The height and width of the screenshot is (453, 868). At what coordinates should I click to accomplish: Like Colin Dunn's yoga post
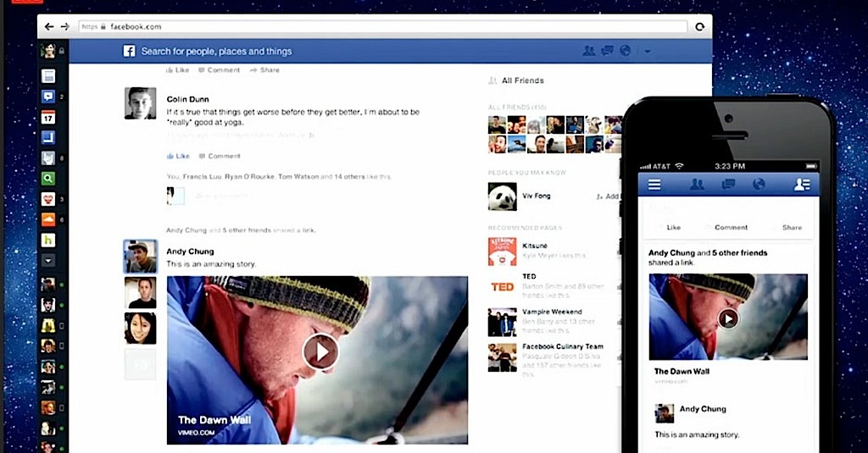click(x=178, y=156)
